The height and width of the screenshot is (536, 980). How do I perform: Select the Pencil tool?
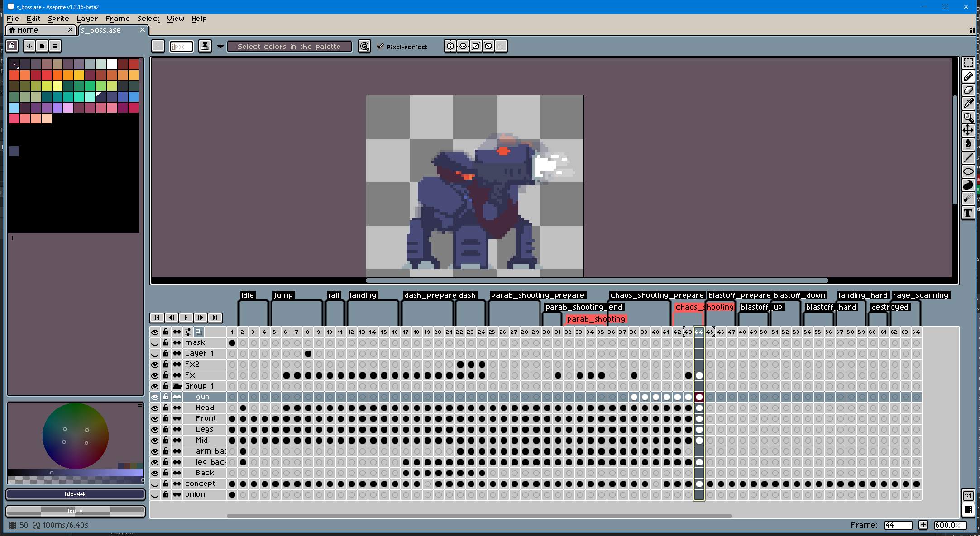[x=968, y=77]
